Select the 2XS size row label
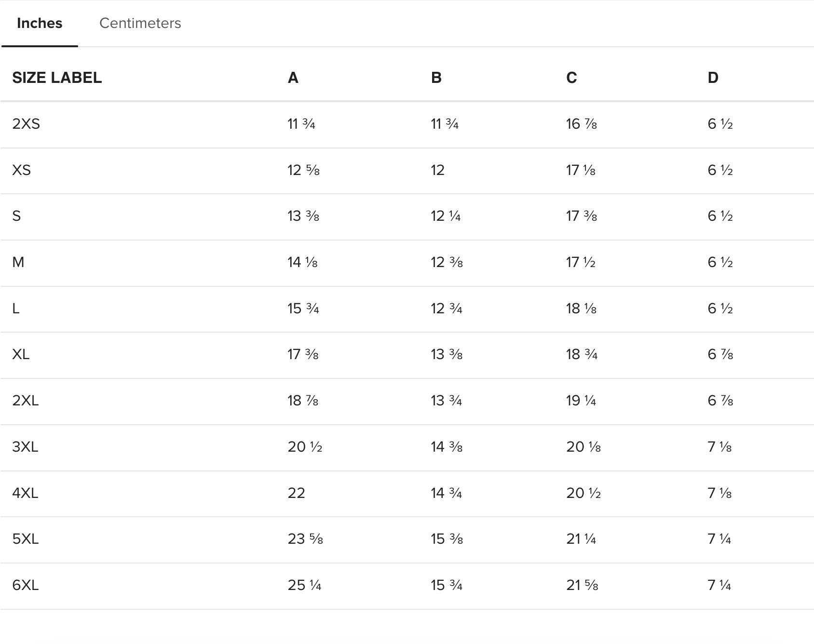This screenshot has width=814, height=644. [x=26, y=124]
